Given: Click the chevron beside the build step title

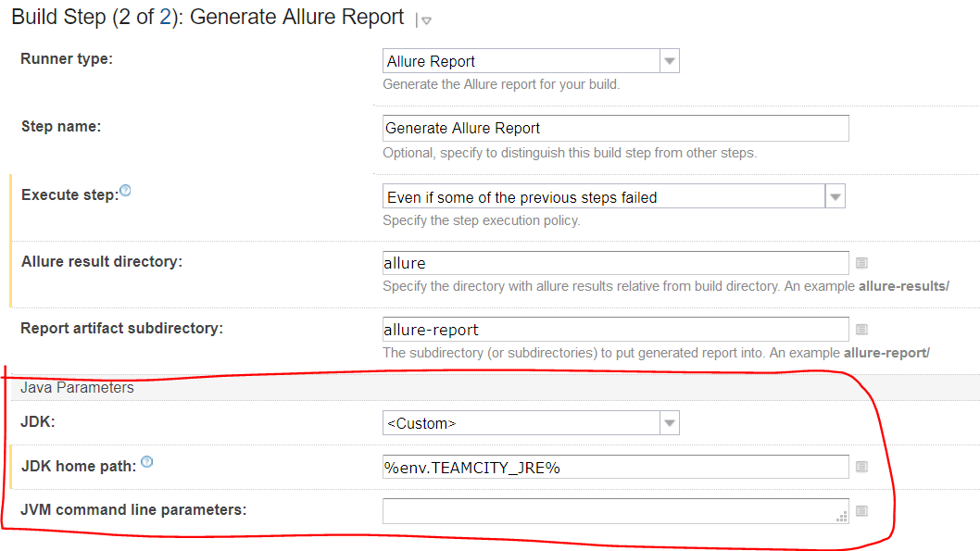Looking at the screenshot, I should pos(426,19).
